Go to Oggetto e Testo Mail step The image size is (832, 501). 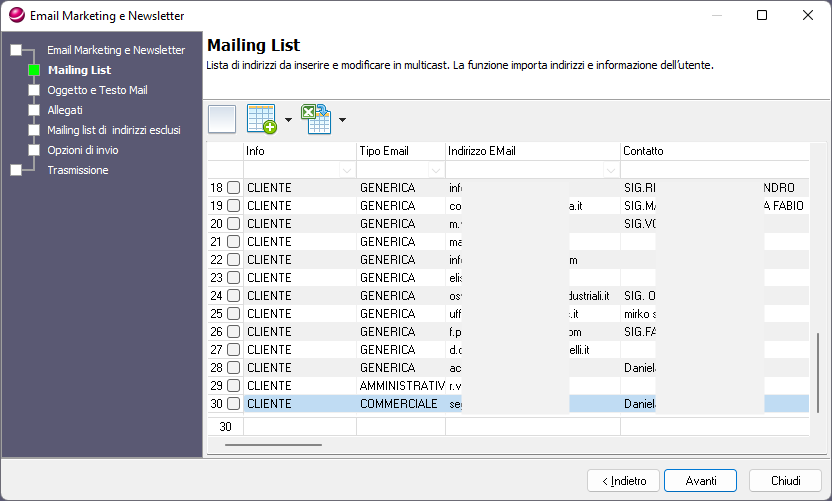(x=98, y=90)
